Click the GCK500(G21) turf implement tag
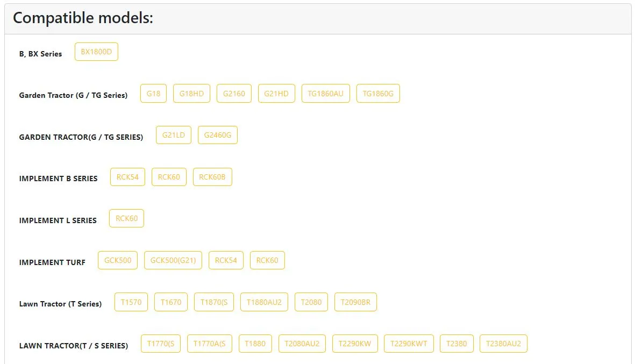This screenshot has height=364, width=635. pyautogui.click(x=173, y=260)
